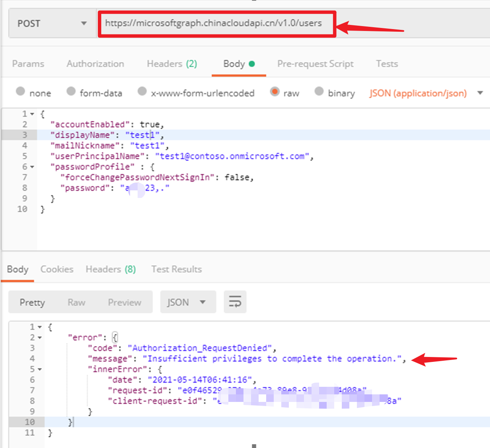The image size is (490, 448).
Task: Click the wrap lines icon in response toolbar
Action: (235, 302)
